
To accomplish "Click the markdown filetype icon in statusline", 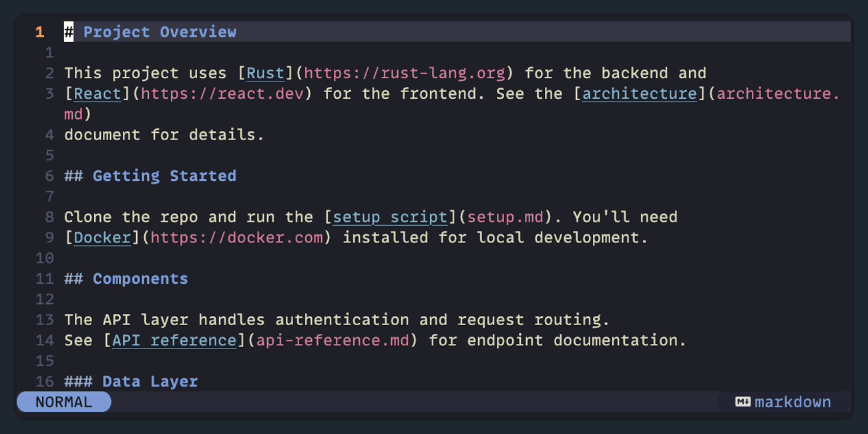I will (742, 401).
